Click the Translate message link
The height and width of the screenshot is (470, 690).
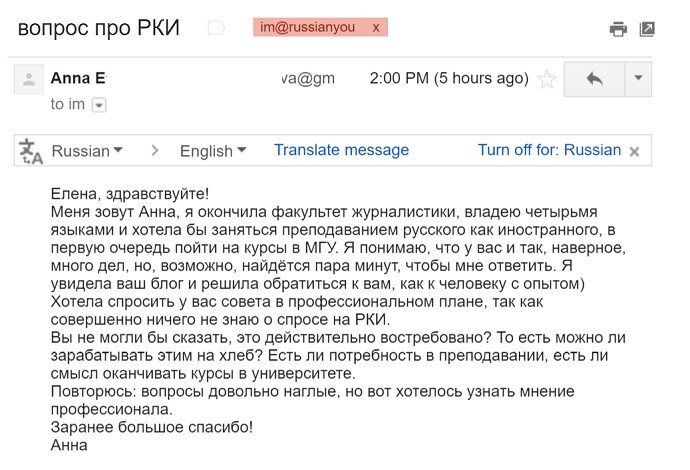tap(341, 150)
